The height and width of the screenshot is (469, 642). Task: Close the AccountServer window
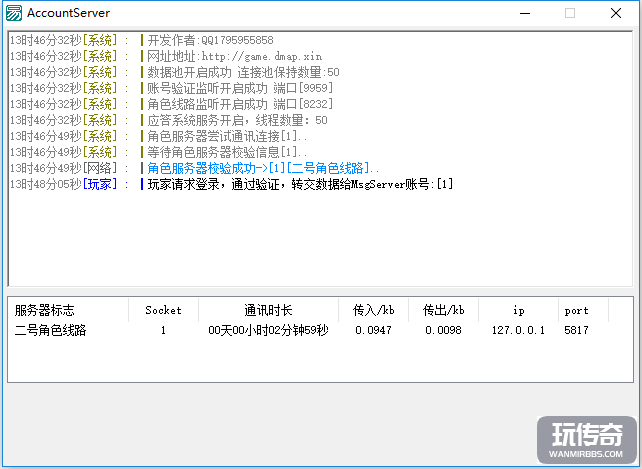(616, 13)
